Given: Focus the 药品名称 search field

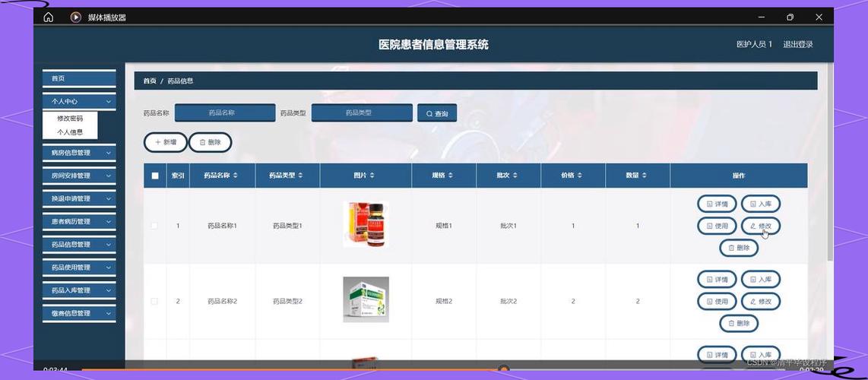Looking at the screenshot, I should [x=225, y=112].
